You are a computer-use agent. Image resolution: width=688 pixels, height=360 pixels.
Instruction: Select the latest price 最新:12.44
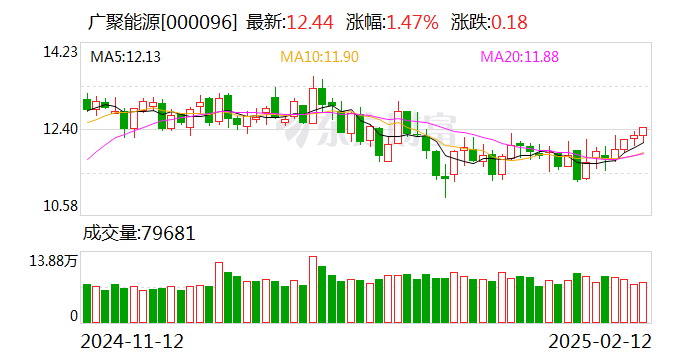coord(290,22)
